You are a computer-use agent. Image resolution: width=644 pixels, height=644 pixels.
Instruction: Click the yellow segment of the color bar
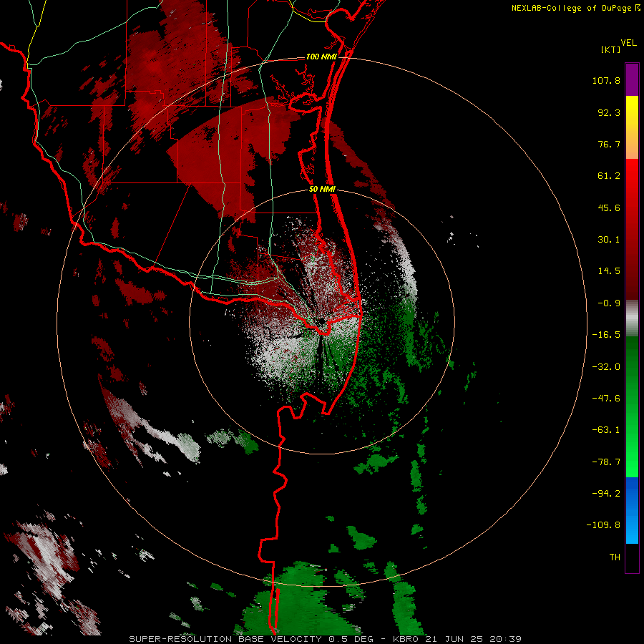[632, 127]
